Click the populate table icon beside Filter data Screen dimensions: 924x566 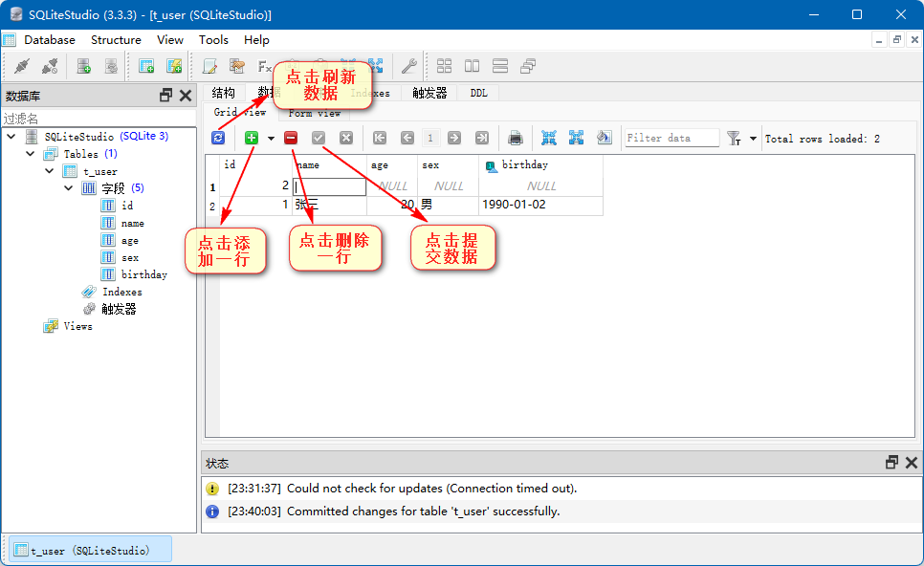(604, 138)
